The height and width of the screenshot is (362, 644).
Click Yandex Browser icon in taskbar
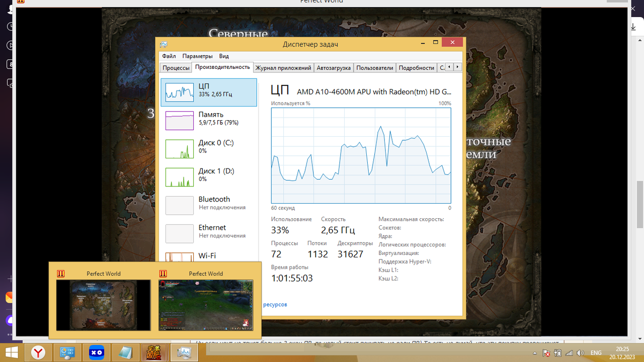pos(38,352)
